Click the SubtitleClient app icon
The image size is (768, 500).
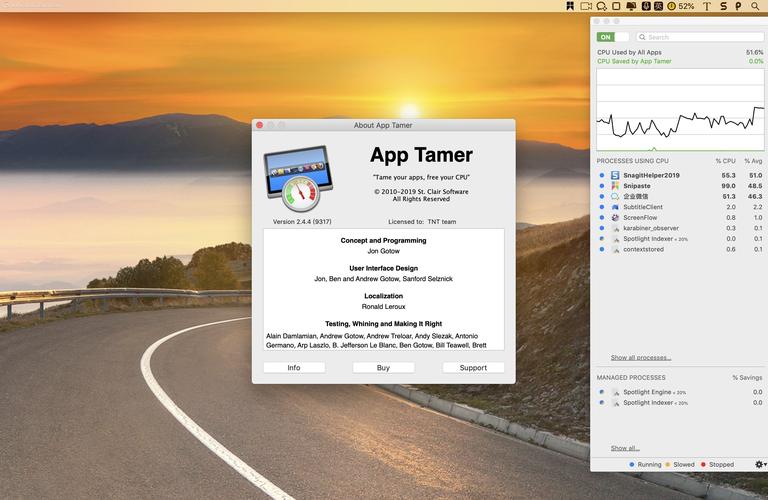coord(615,207)
